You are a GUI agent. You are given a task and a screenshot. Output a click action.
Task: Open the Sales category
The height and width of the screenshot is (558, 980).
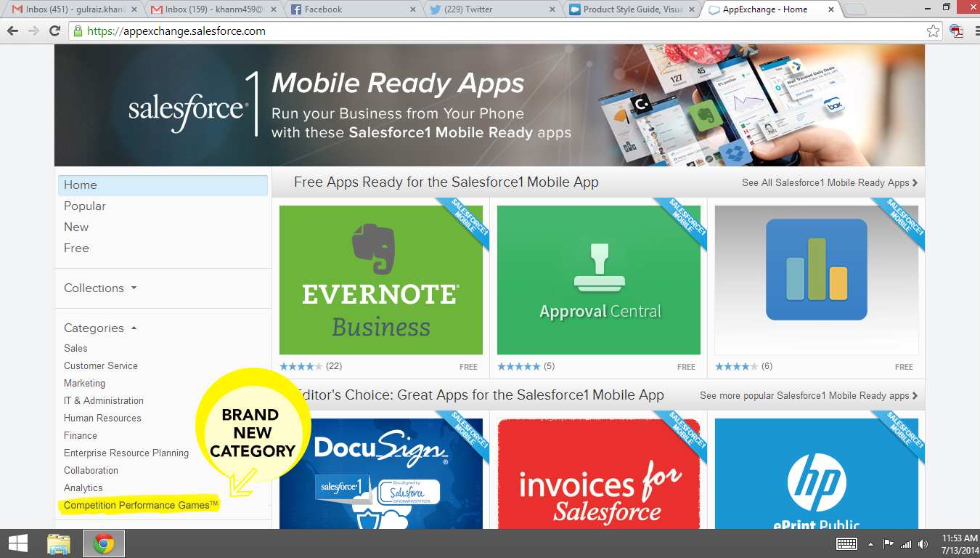pyautogui.click(x=75, y=349)
